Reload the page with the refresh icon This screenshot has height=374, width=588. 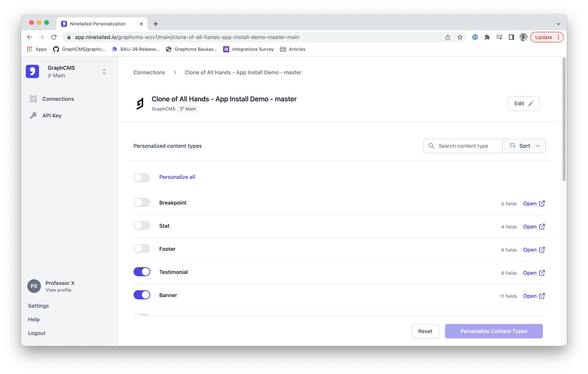pyautogui.click(x=54, y=37)
